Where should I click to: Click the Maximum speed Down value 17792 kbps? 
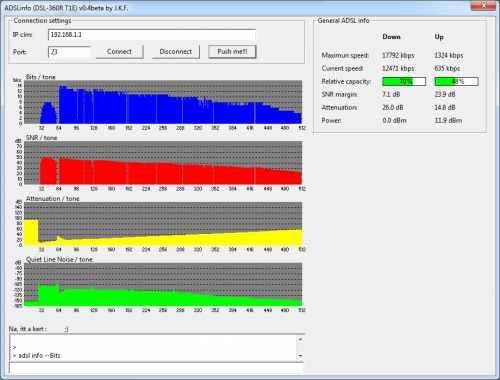click(398, 55)
